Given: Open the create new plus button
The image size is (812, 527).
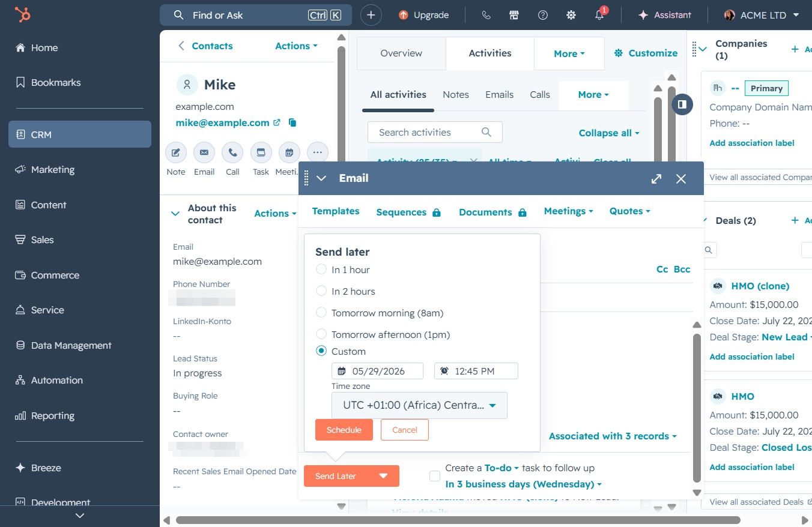Looking at the screenshot, I should (371, 15).
